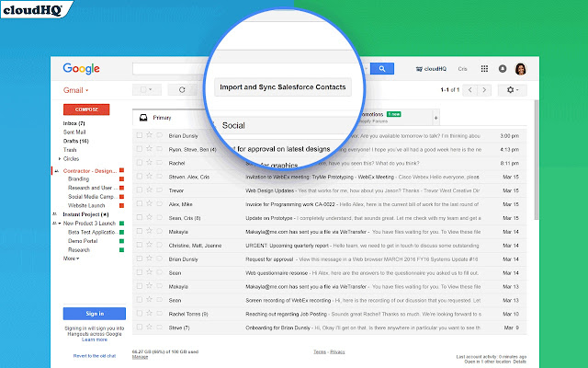Open Contractor - Design label
The width and height of the screenshot is (588, 368).
point(90,170)
